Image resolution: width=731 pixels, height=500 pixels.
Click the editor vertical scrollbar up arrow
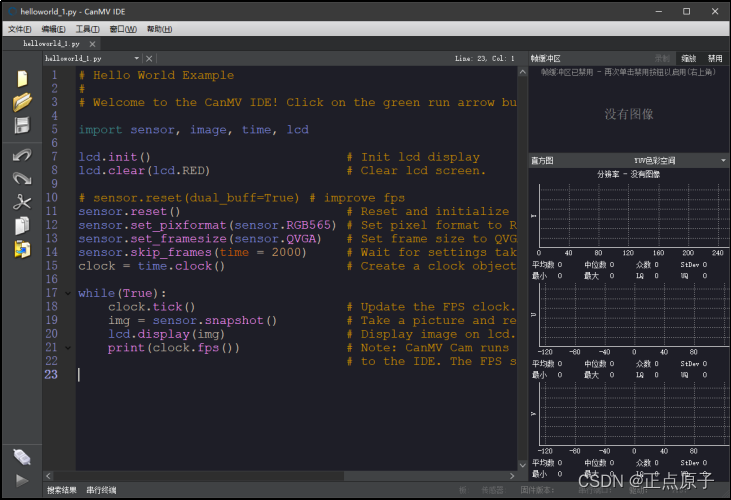523,72
